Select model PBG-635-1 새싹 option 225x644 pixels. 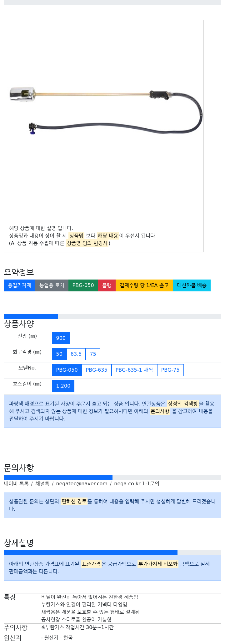134,370
